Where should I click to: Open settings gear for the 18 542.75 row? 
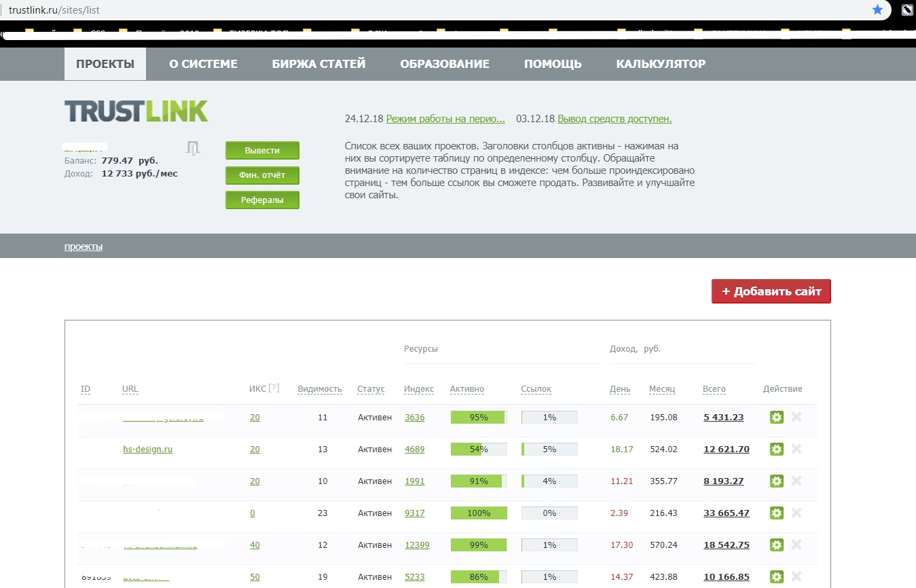point(777,545)
